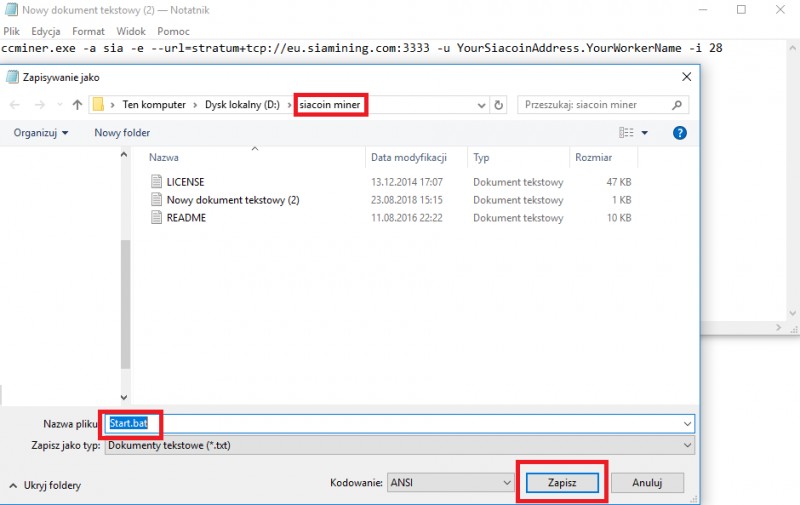Screen dimensions: 800x505
Task: Click the Zapisz button
Action: click(561, 482)
